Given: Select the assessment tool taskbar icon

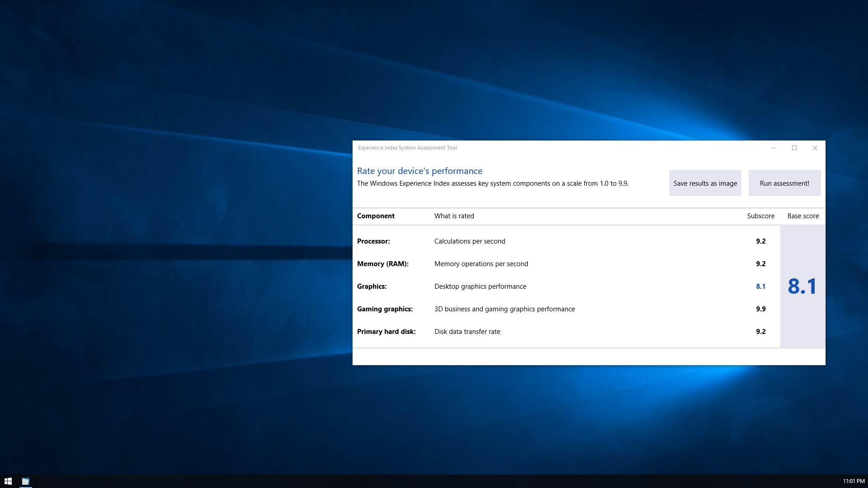Looking at the screenshot, I should (26, 481).
